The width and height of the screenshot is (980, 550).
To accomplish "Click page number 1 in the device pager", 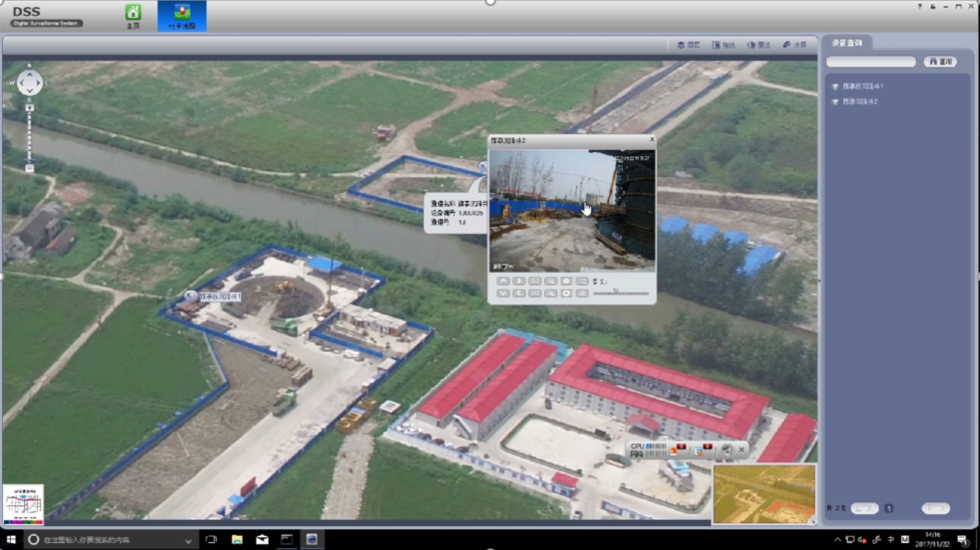I will 888,509.
